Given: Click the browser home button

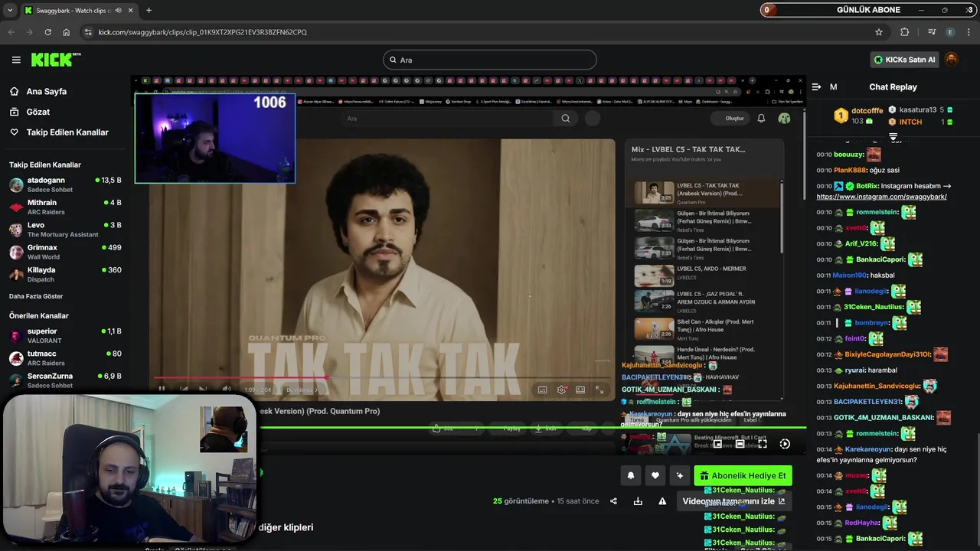Looking at the screenshot, I should click(x=67, y=32).
